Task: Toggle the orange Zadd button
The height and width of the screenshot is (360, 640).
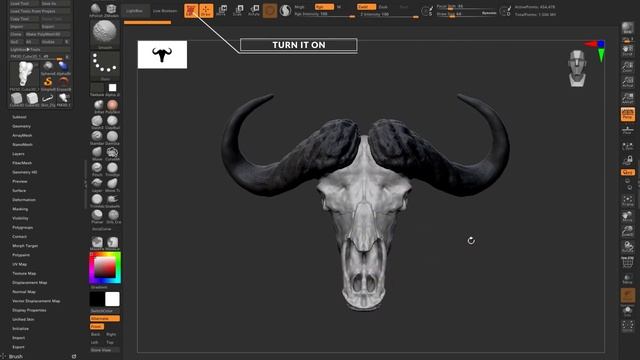Action: point(366,7)
